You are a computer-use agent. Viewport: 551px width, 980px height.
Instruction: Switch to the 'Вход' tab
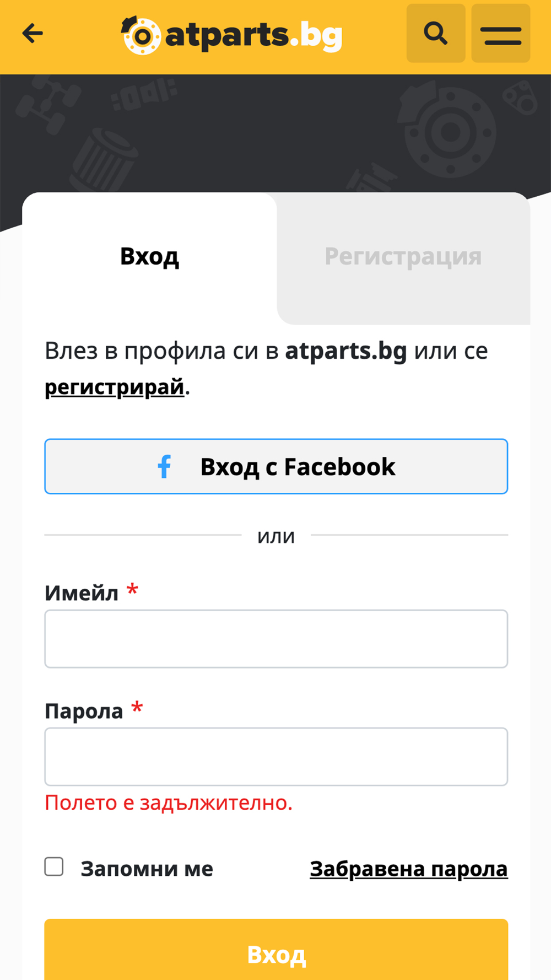(149, 257)
